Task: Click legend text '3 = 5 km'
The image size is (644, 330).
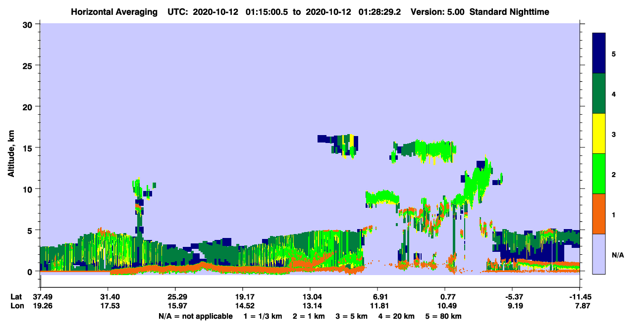Action: (352, 316)
